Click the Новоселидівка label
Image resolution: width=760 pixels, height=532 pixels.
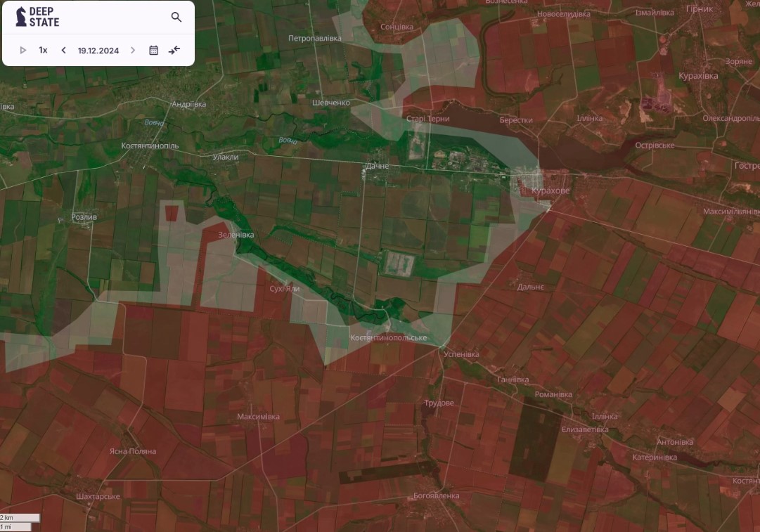(x=564, y=14)
